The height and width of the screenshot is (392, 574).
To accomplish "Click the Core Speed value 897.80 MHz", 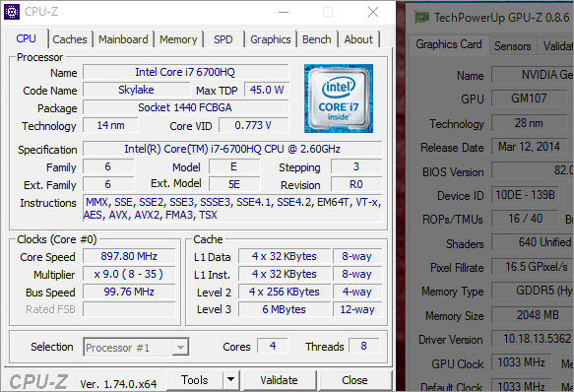I will click(x=129, y=256).
